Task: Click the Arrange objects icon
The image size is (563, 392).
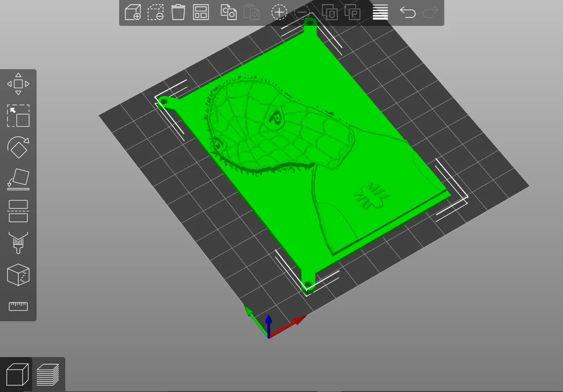Action: click(201, 12)
